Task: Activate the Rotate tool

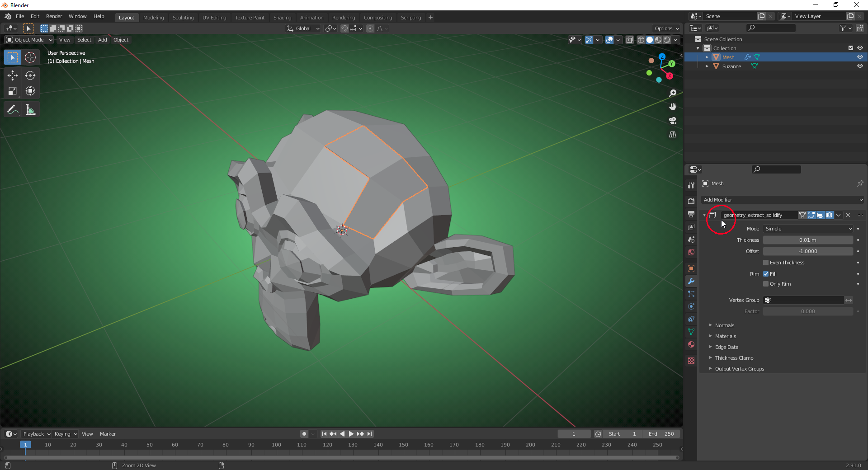Action: (x=30, y=75)
